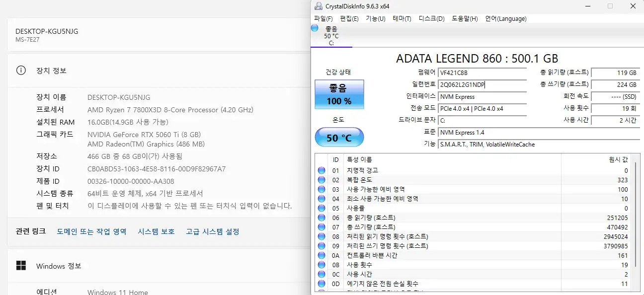Click the 50 °C temperature button

pos(339,138)
